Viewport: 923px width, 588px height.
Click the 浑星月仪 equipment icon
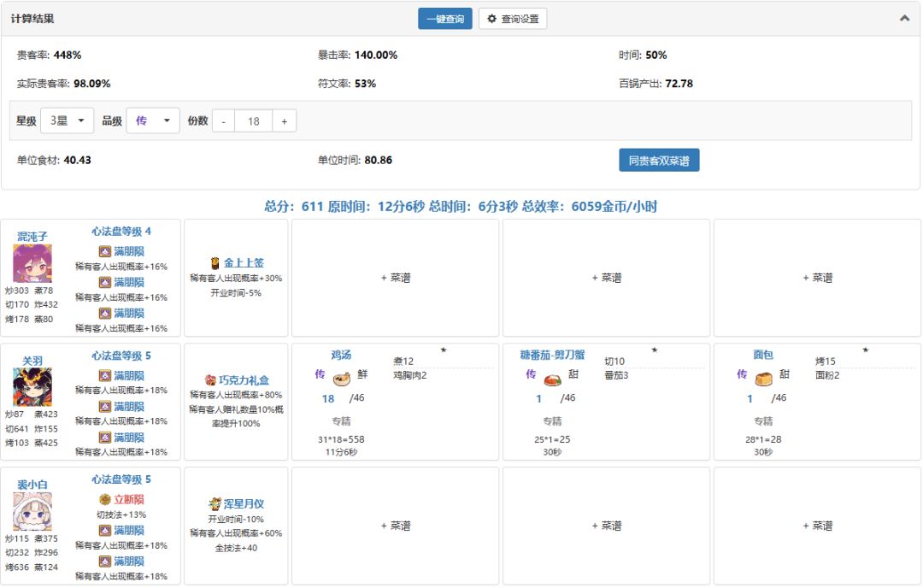215,504
